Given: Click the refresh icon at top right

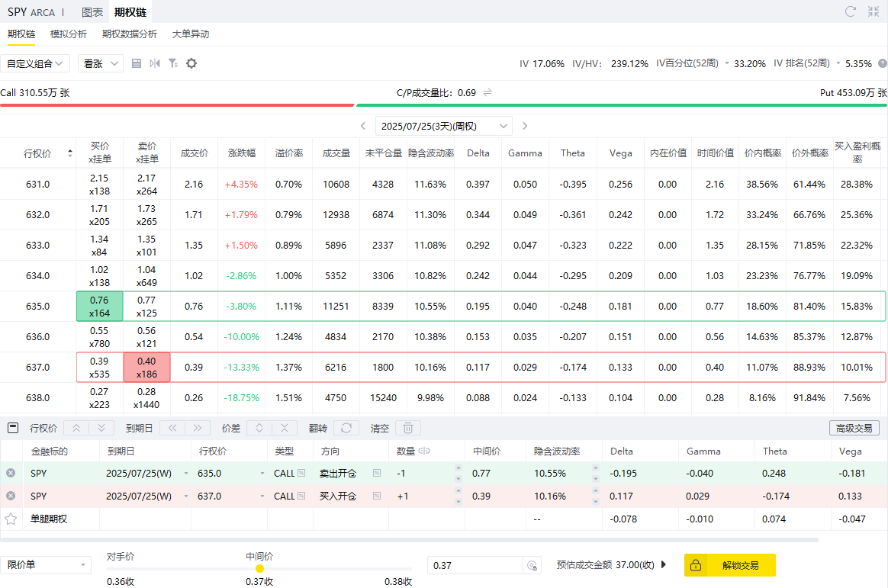Looking at the screenshot, I should (x=851, y=11).
